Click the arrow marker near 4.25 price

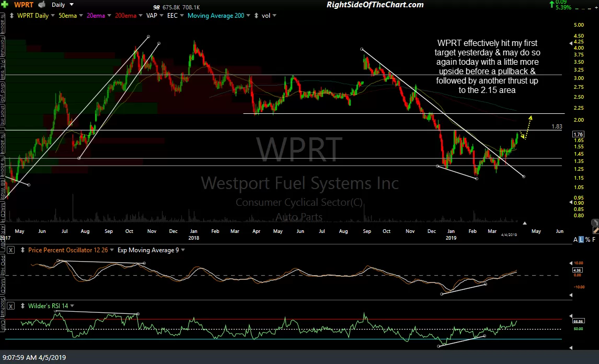coord(571,43)
